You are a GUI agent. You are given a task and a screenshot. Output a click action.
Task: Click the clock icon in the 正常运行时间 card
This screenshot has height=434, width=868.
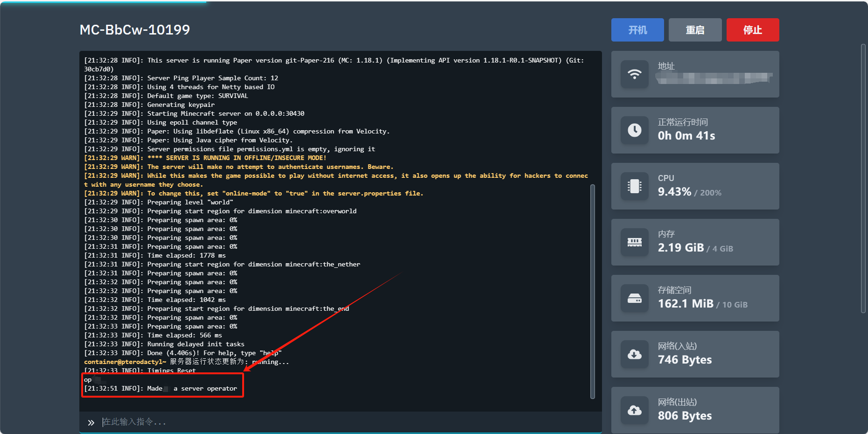point(635,130)
